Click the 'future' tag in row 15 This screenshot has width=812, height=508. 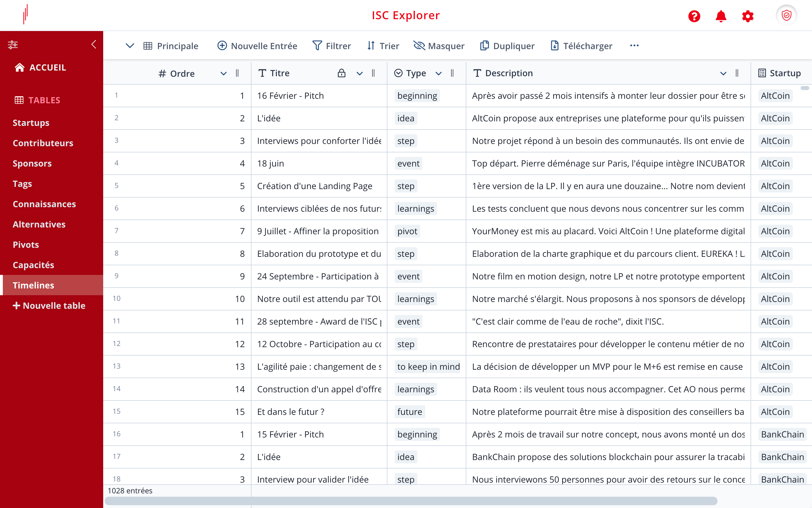(410, 412)
